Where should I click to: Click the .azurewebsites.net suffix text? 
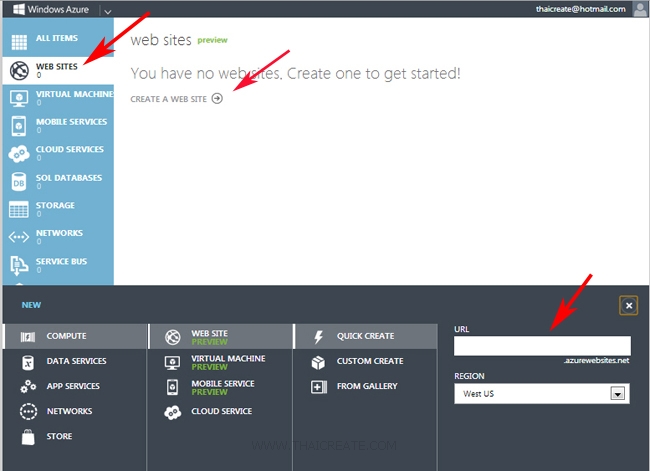tap(597, 360)
